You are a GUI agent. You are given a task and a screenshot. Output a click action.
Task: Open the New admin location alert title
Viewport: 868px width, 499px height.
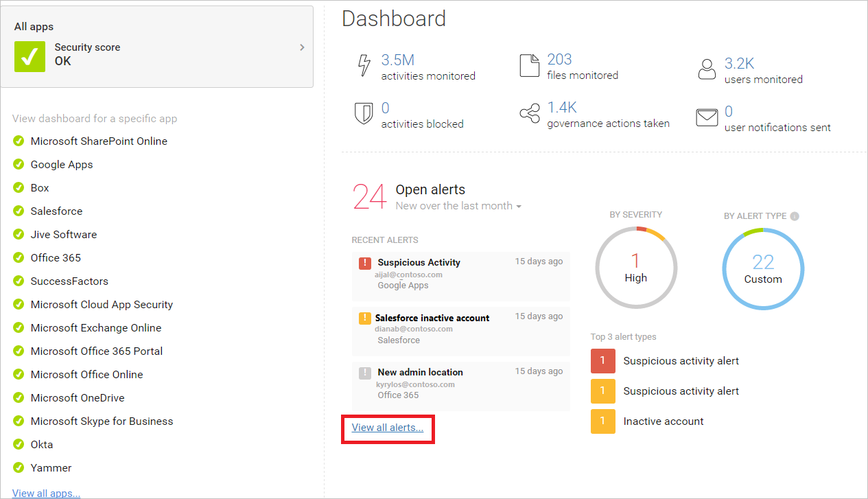pos(421,372)
